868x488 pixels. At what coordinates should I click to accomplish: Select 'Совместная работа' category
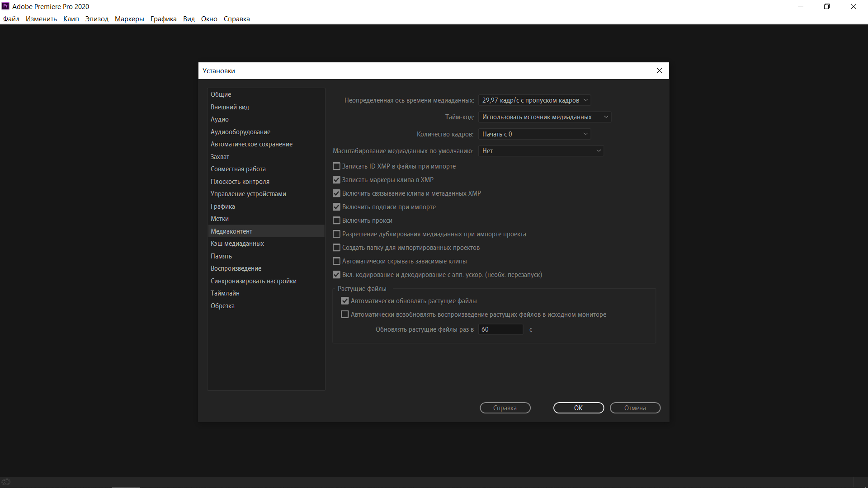pos(266,169)
